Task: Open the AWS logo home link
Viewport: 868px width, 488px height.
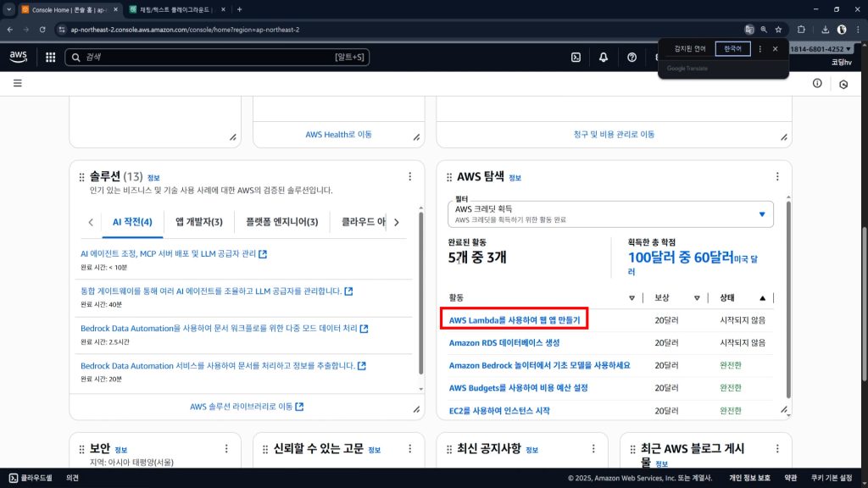Action: tap(19, 57)
